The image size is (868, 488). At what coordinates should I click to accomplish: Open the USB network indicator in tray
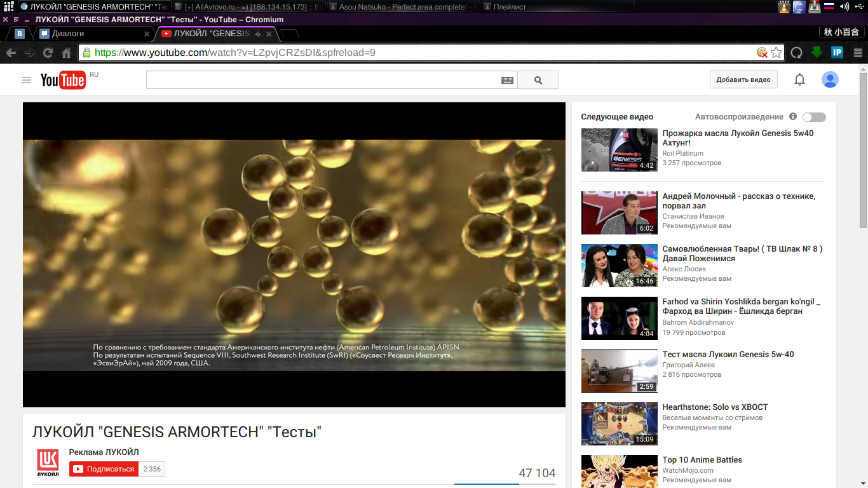coord(860,6)
